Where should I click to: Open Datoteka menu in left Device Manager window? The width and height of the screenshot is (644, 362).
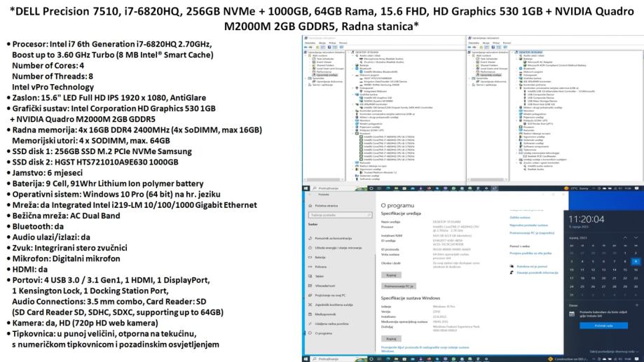point(310,43)
